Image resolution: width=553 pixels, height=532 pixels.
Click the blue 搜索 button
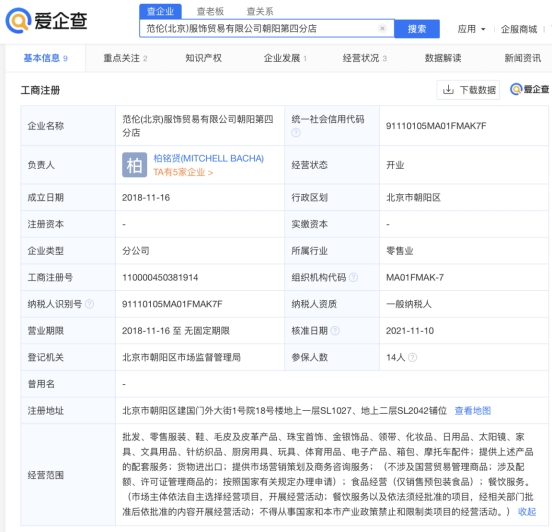417,29
